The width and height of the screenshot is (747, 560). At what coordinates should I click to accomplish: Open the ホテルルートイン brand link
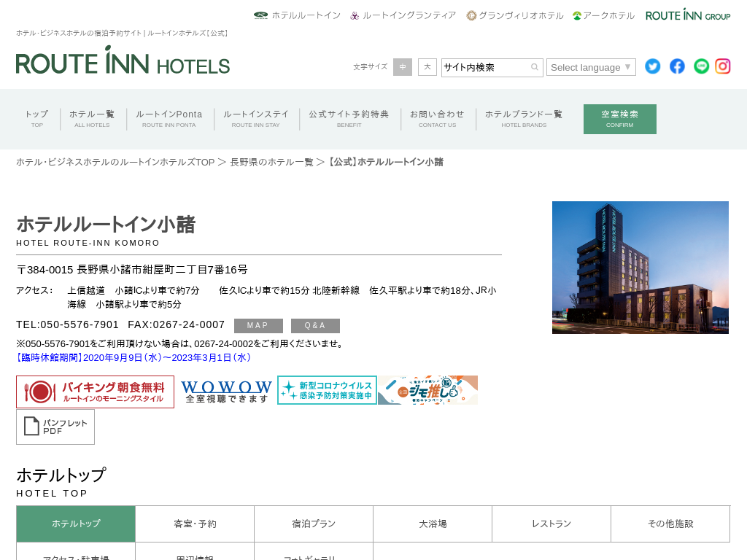(x=297, y=15)
